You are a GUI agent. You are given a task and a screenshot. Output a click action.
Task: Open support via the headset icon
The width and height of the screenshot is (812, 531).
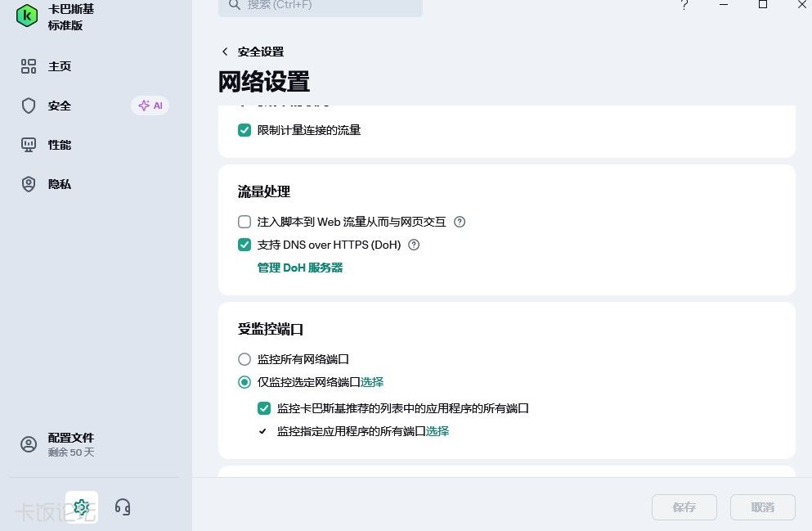click(x=123, y=506)
